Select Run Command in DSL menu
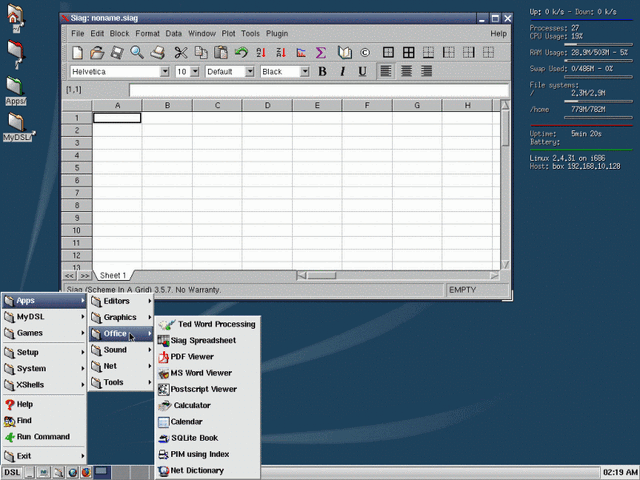This screenshot has width=640, height=480. (x=44, y=437)
